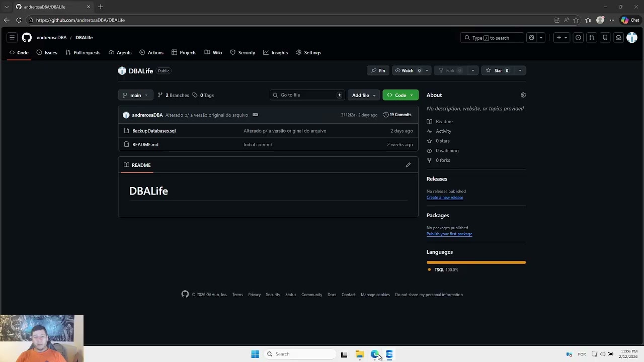Open the green Code clone dropdown
Screen dimensions: 644x362
point(400,95)
